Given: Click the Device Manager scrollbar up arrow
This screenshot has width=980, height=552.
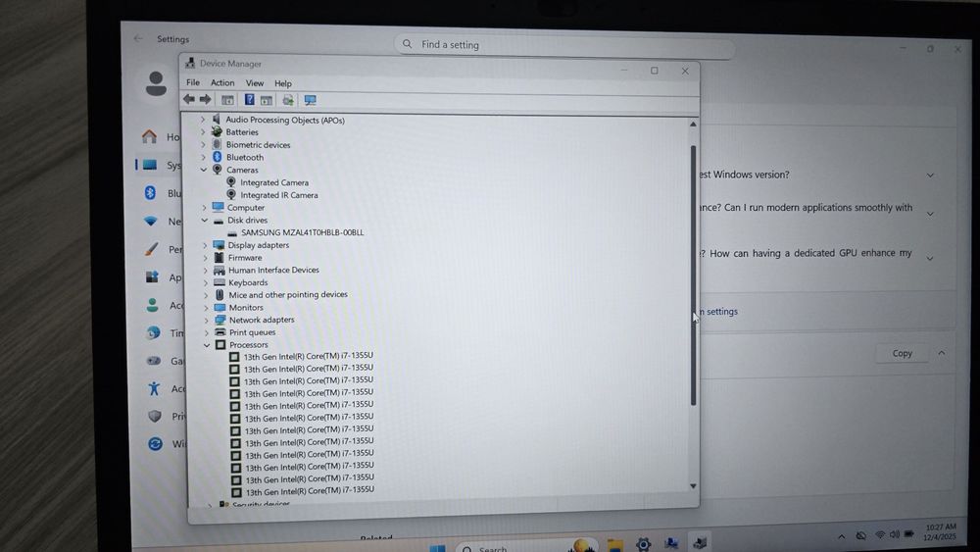Looking at the screenshot, I should (x=693, y=125).
